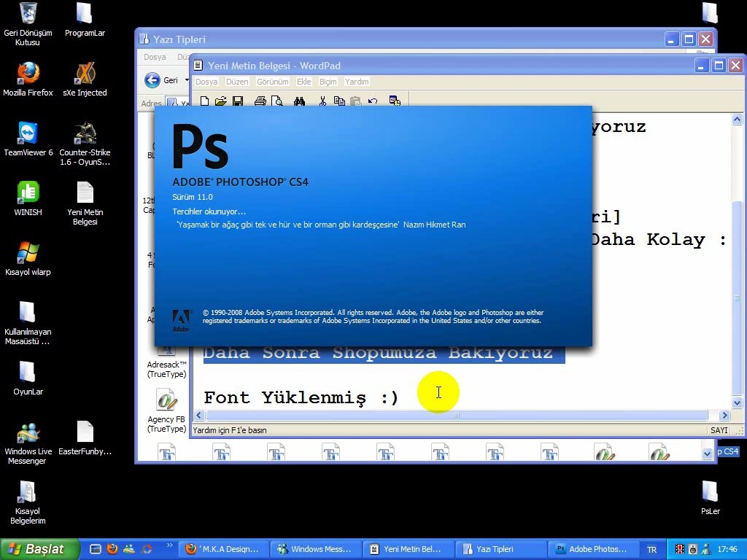Click the 'Font Yüklenmiş :)' text line
Image resolution: width=747 pixels, height=560 pixels.
(x=301, y=397)
